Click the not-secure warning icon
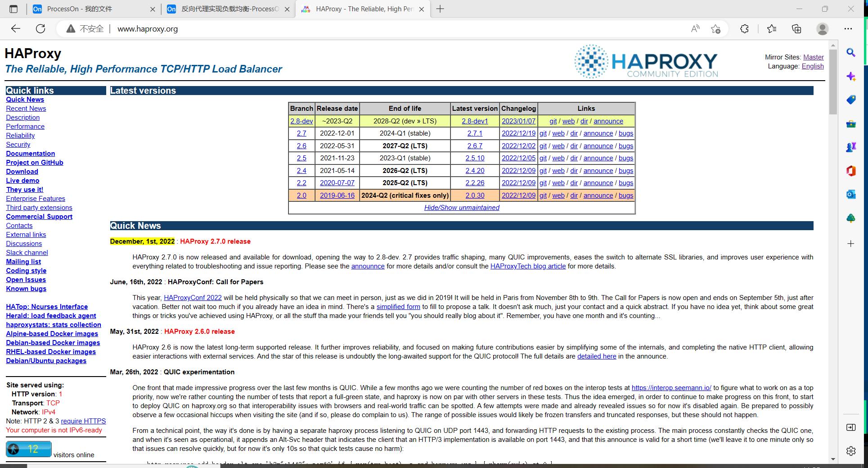Image resolution: width=868 pixels, height=468 pixels. [x=71, y=29]
